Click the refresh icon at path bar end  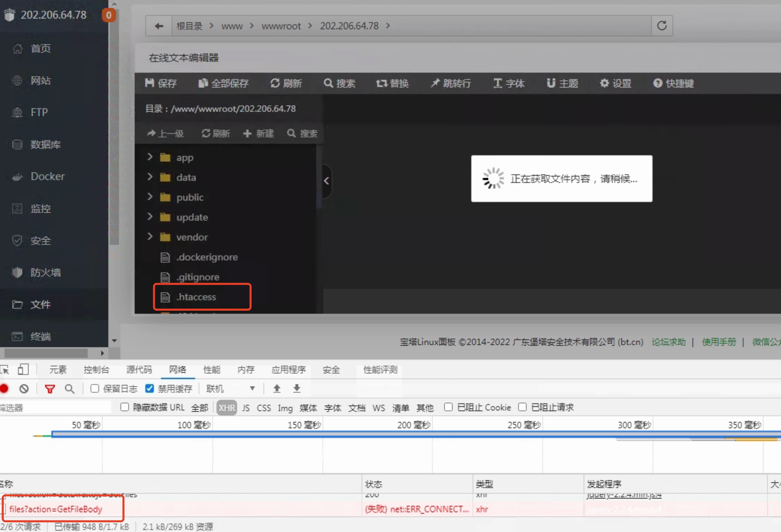pyautogui.click(x=662, y=26)
